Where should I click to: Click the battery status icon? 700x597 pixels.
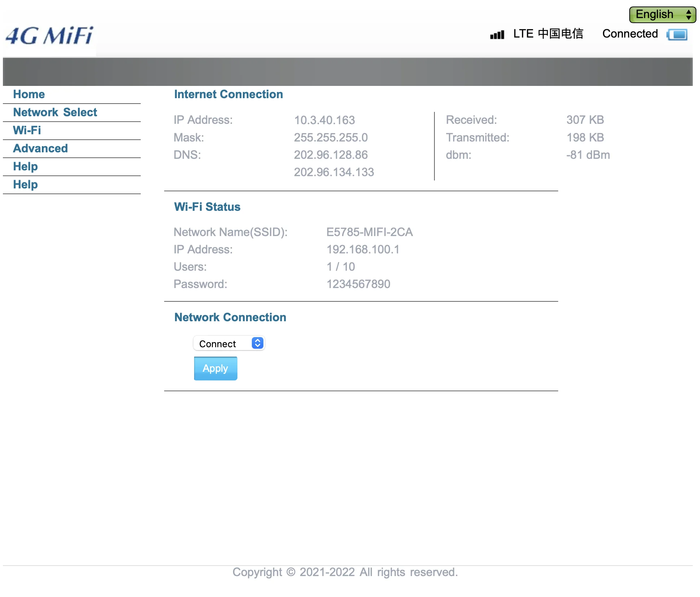coord(678,35)
